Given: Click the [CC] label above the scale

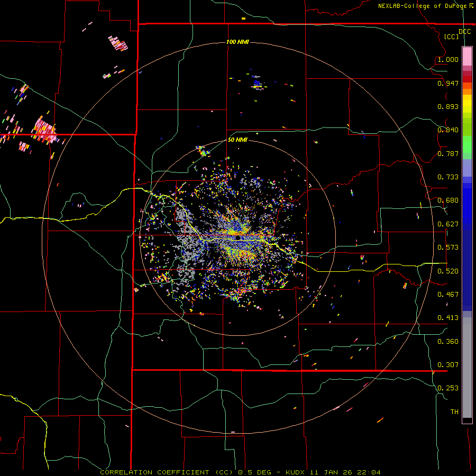Looking at the screenshot, I should [452, 36].
